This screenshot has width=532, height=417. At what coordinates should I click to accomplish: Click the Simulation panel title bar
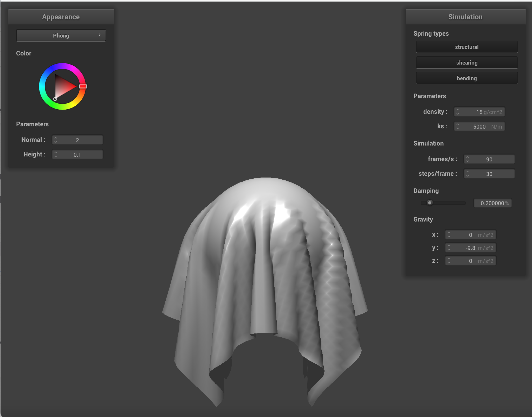click(465, 17)
